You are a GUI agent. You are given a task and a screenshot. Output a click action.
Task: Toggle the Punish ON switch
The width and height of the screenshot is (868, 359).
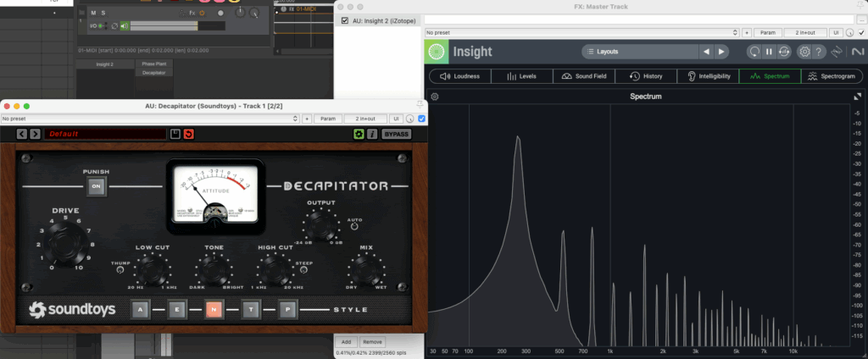(96, 185)
